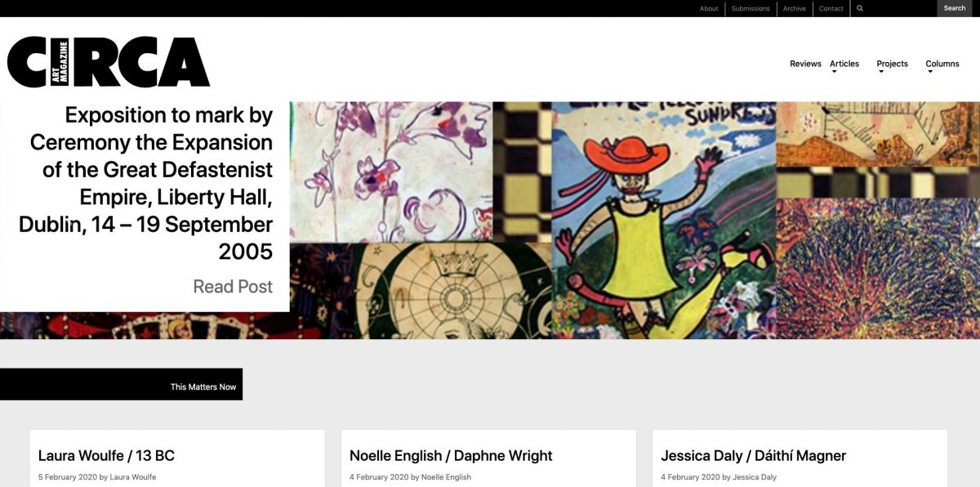The height and width of the screenshot is (487, 980).
Task: Open the Archive link
Action: point(794,8)
